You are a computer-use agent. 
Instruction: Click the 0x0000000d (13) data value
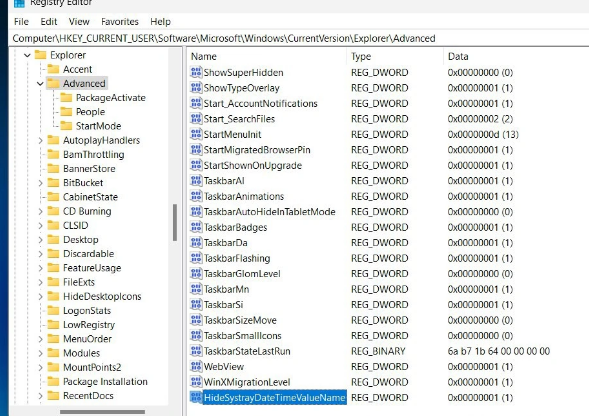[483, 134]
